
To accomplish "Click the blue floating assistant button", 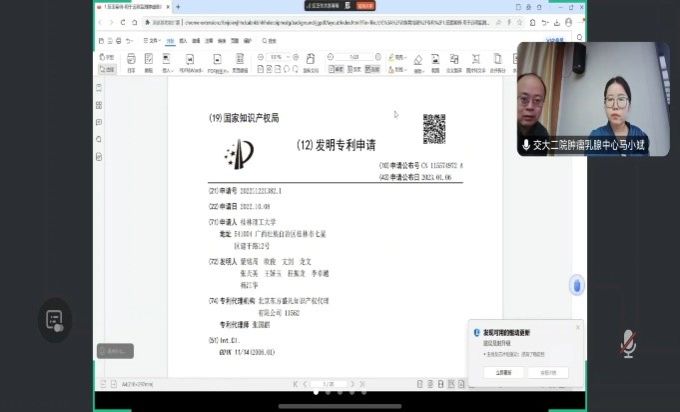I will (x=576, y=286).
